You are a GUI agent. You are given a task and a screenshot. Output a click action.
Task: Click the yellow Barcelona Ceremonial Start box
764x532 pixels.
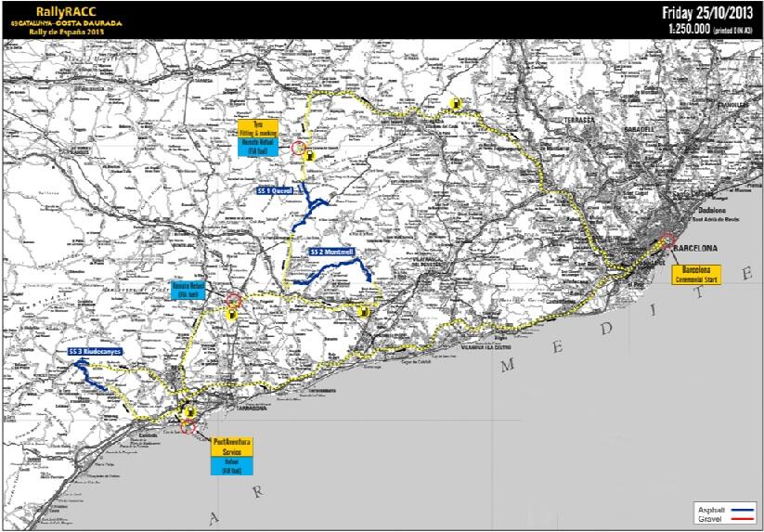696,275
